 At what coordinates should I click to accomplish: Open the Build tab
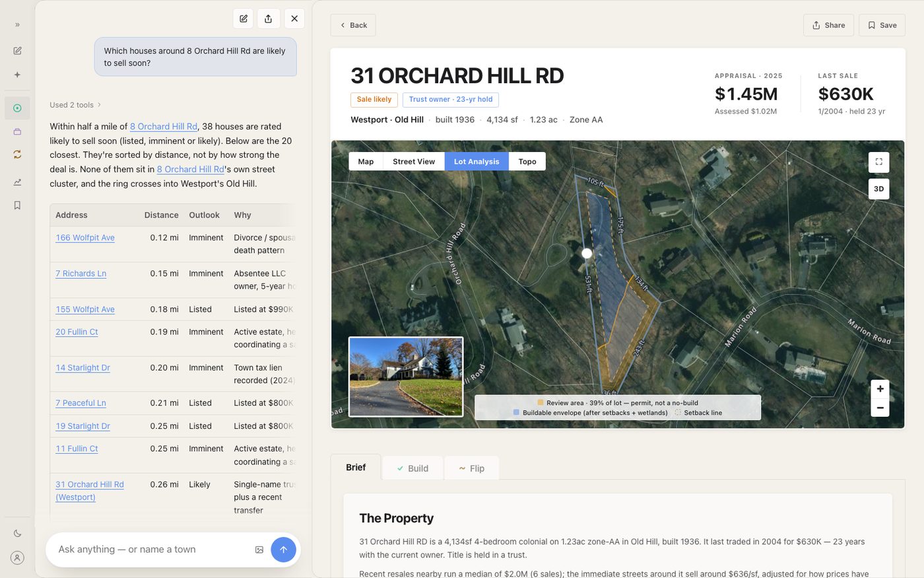click(x=413, y=468)
